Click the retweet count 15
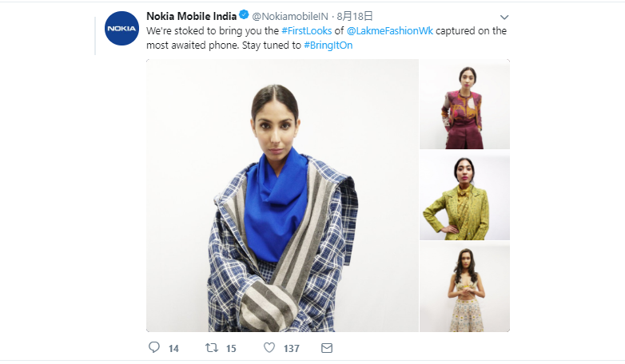 pos(231,349)
